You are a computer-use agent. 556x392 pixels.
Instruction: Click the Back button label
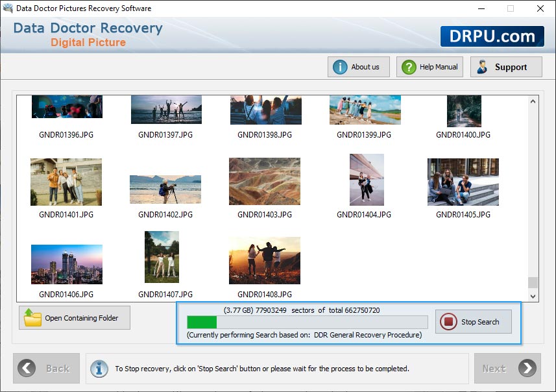pos(58,369)
